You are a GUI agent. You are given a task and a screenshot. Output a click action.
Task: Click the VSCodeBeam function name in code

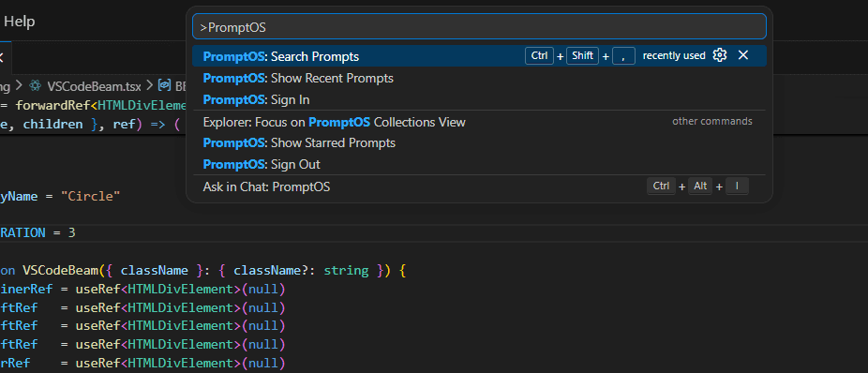[61, 271]
